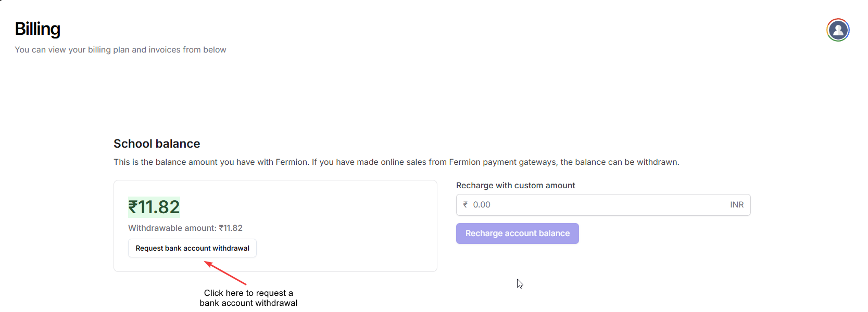Click the 0.00 placeholder in amount field
Image resolution: width=868 pixels, height=312 pixels.
point(482,205)
